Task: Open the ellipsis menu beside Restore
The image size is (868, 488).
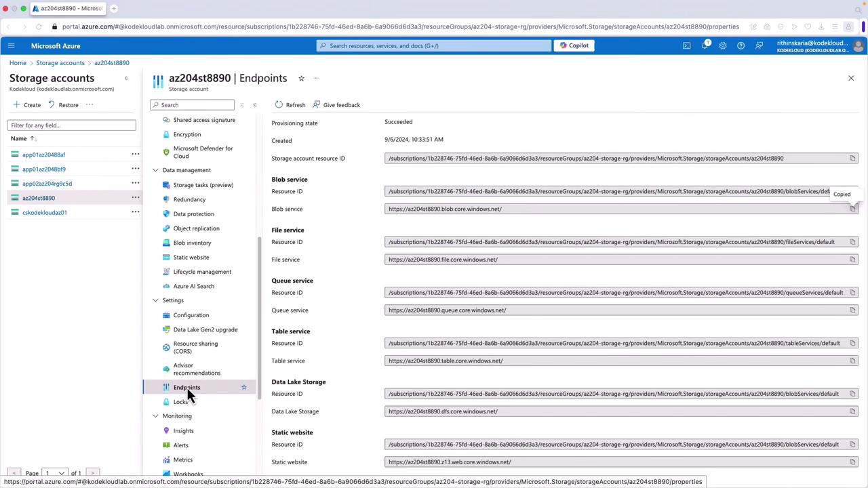Action: (x=90, y=105)
